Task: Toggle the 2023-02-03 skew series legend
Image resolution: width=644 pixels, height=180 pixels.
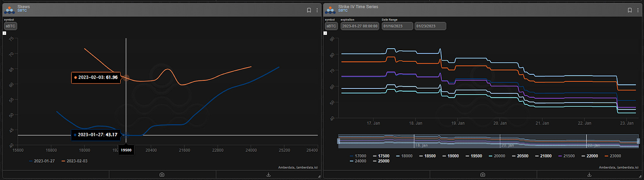Action: click(74, 161)
